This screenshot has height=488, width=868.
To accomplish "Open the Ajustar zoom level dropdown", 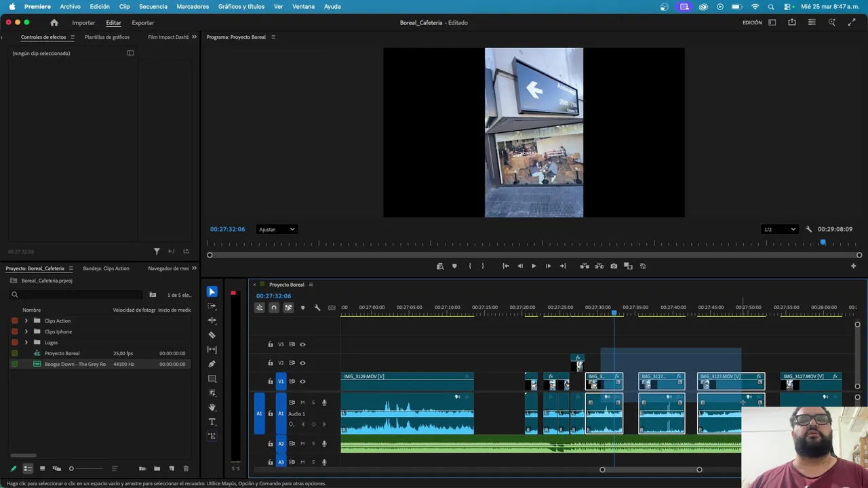I will (x=277, y=229).
